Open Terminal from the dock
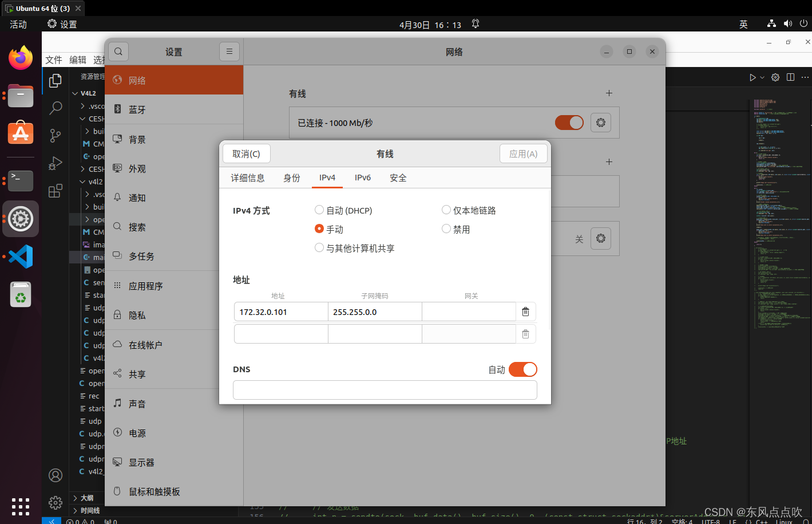Image resolution: width=812 pixels, height=524 pixels. click(21, 181)
